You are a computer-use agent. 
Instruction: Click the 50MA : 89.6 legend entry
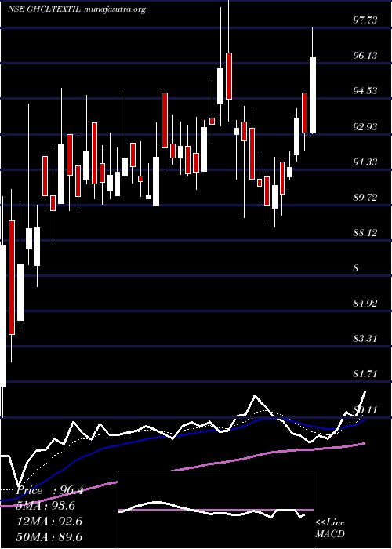point(49,537)
